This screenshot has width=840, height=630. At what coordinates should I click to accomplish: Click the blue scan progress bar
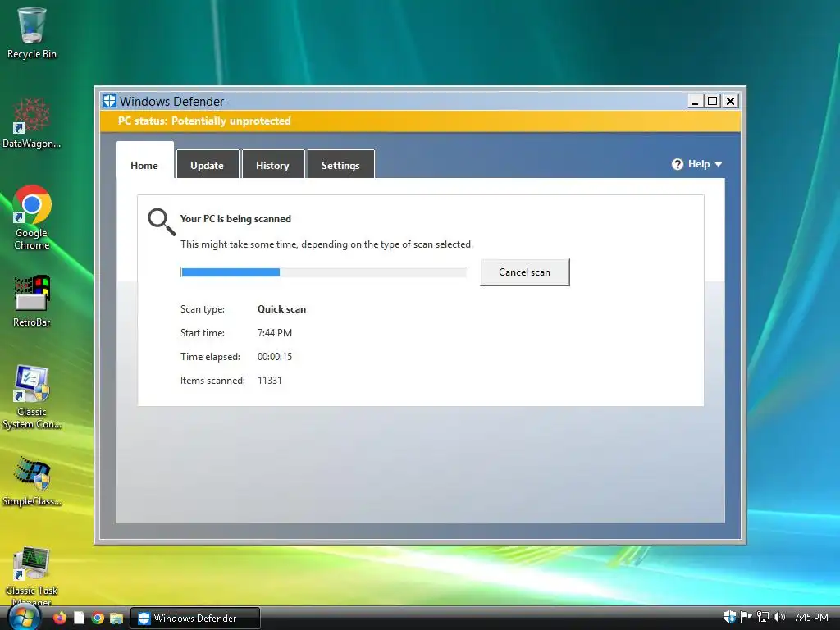click(x=323, y=272)
